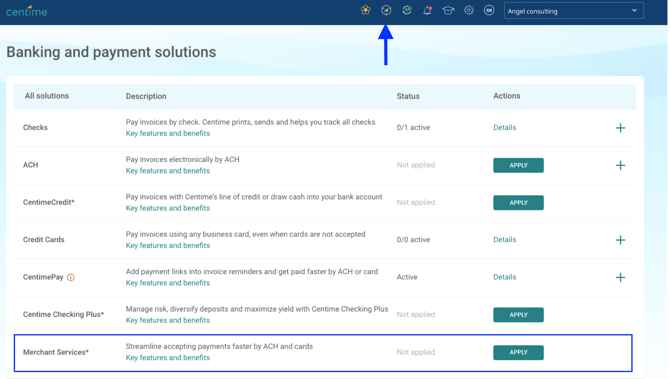Apply for ACH
Screen dimensions: 670x379
[x=518, y=165]
